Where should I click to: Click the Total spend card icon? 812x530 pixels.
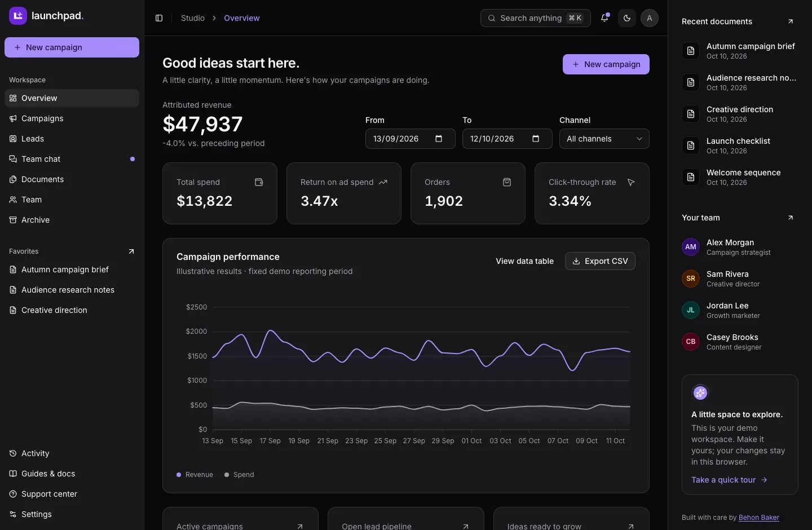point(259,182)
